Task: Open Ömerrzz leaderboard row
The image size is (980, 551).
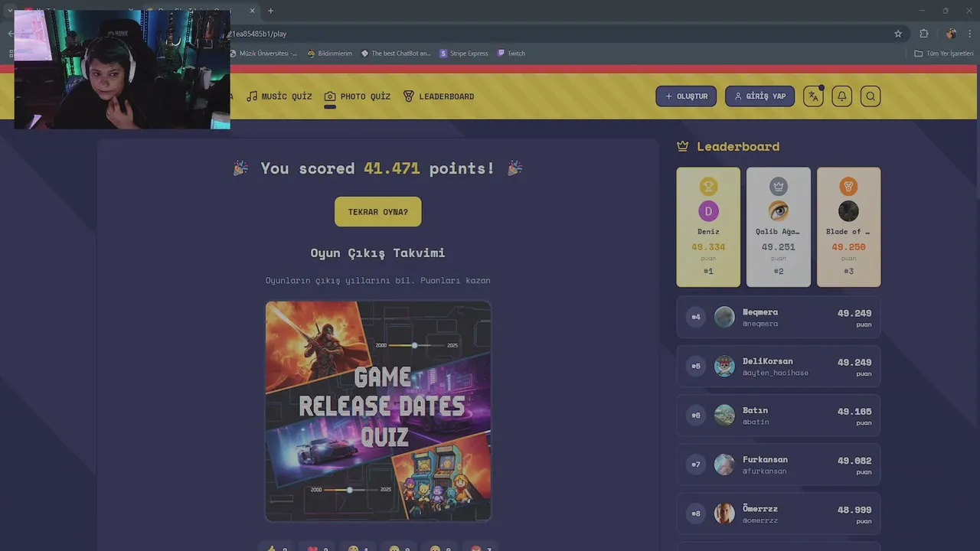Action: (779, 514)
